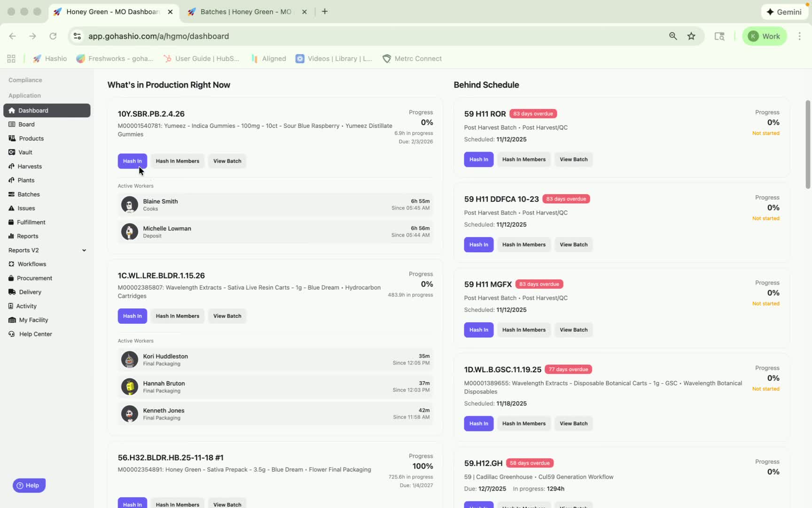Open a new browser tab

325,12
